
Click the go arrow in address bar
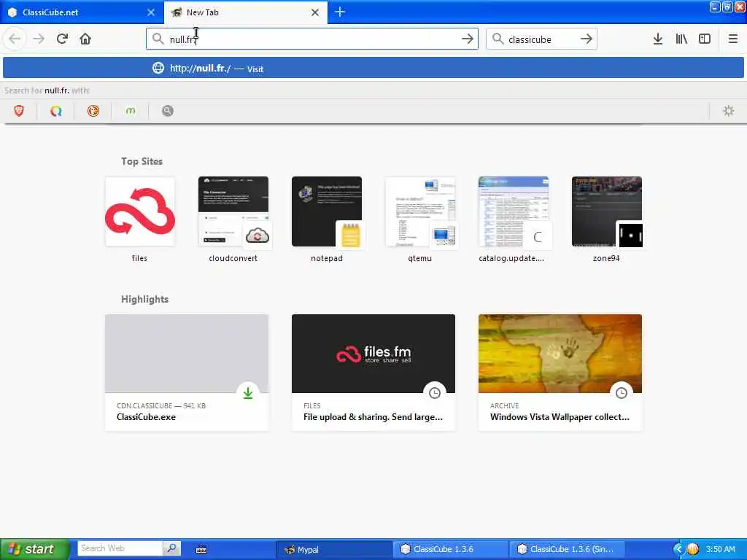[468, 39]
